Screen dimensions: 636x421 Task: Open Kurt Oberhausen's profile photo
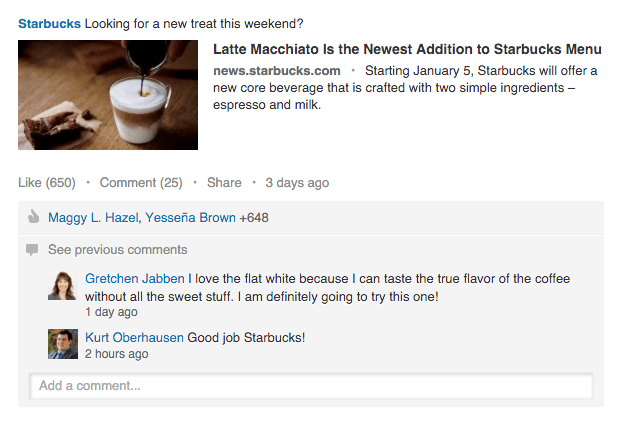pyautogui.click(x=63, y=344)
